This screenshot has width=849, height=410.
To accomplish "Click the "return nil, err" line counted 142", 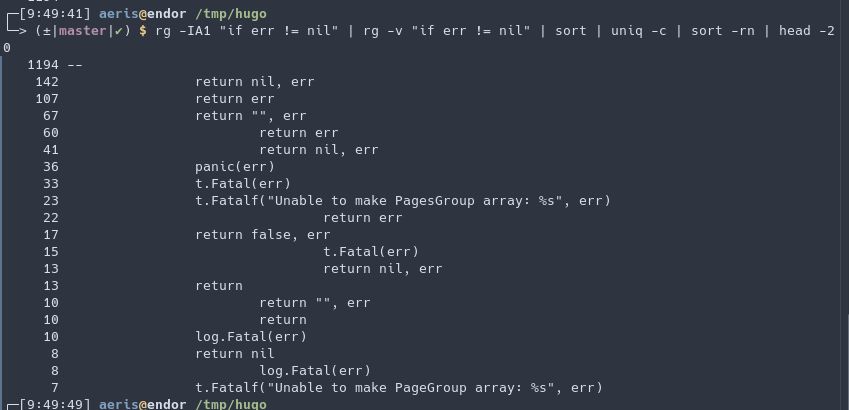I will coord(258,82).
